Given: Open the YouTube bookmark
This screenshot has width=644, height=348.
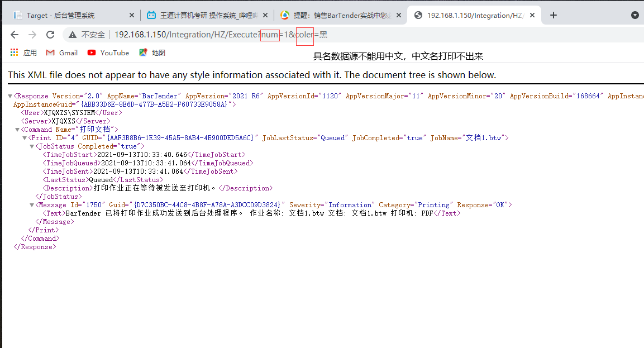Looking at the screenshot, I should 108,53.
